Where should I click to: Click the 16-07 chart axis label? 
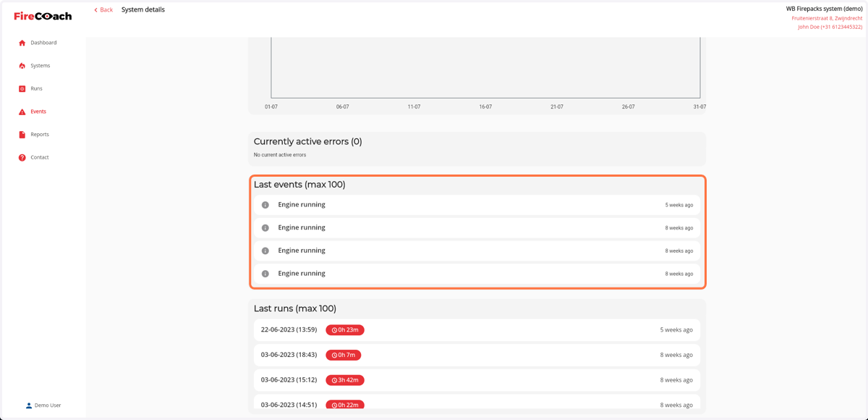485,106
